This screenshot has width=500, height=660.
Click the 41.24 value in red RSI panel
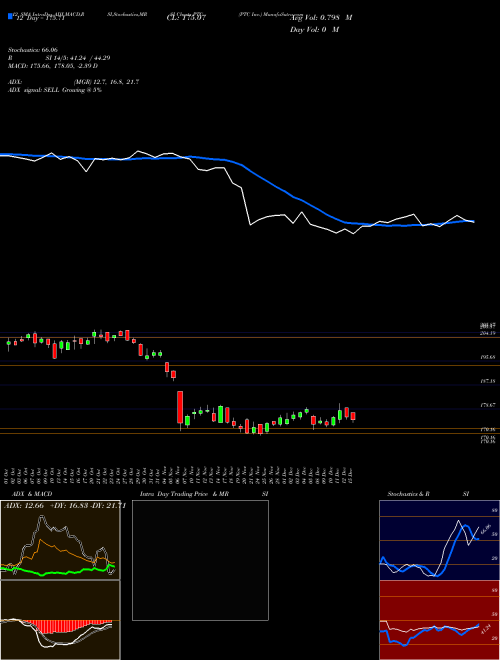tap(485, 630)
